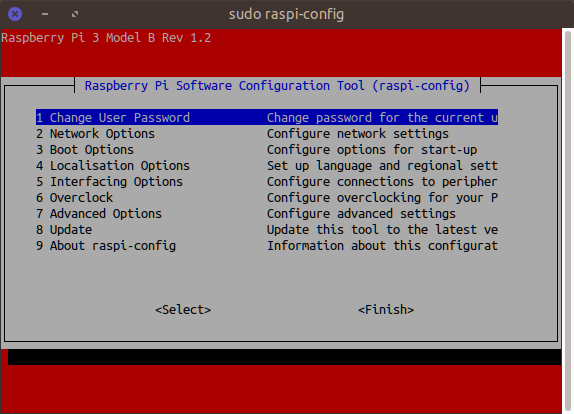This screenshot has height=414, width=574.
Task: Choose menu entry 3 Boot Options
Action: coord(267,150)
